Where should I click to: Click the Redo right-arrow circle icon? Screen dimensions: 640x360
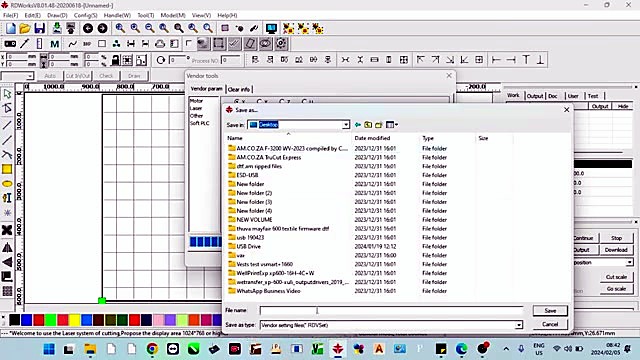[x=102, y=28]
